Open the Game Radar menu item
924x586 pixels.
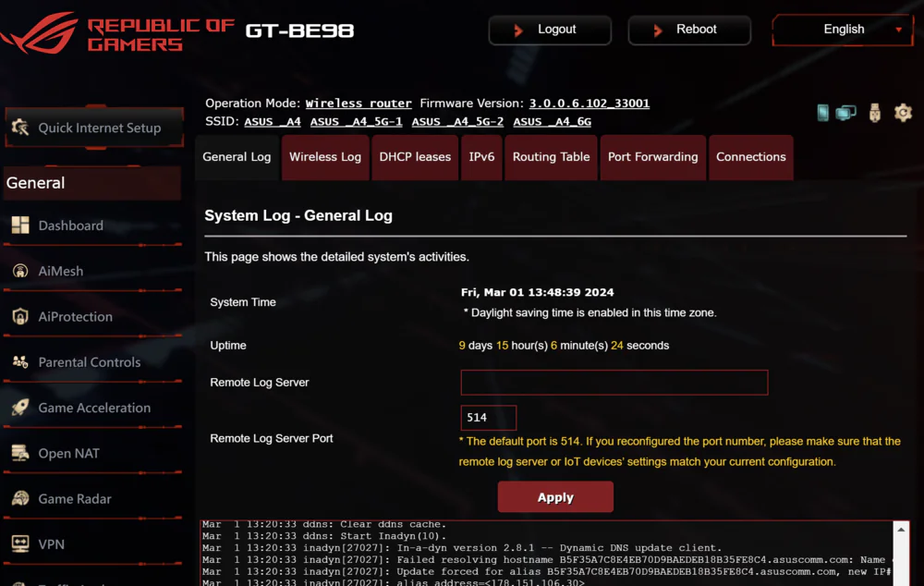[x=92, y=499]
